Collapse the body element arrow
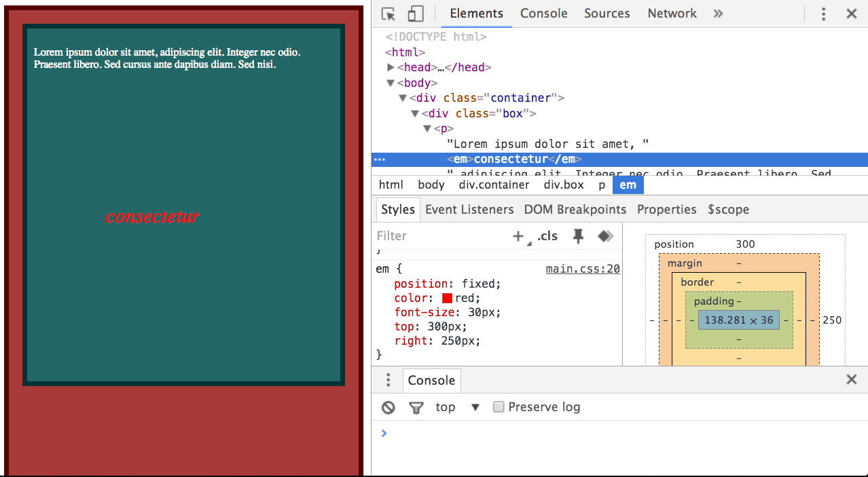The width and height of the screenshot is (868, 477). (391, 83)
